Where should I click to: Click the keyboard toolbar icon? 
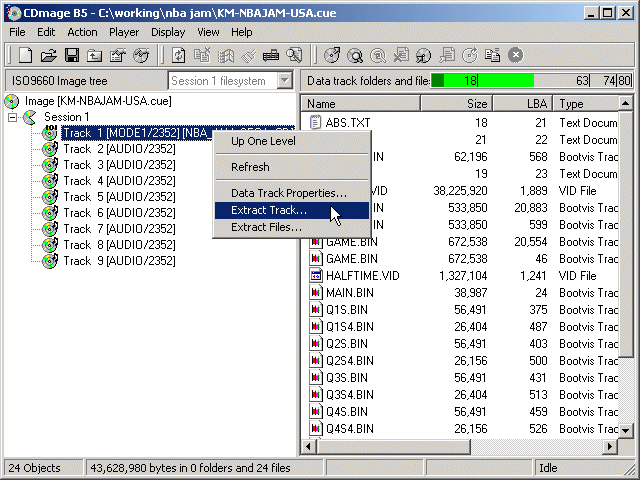coord(271,55)
